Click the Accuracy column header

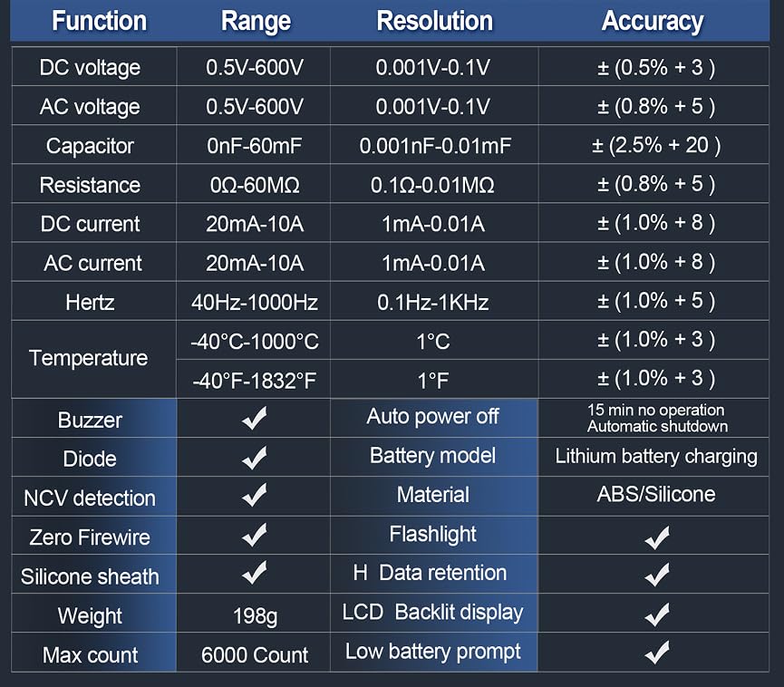(653, 22)
